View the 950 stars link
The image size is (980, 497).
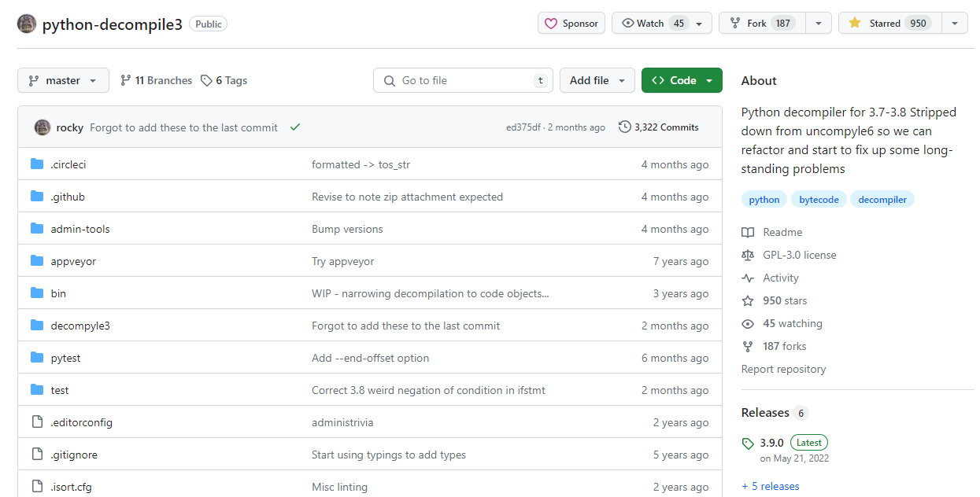(775, 300)
